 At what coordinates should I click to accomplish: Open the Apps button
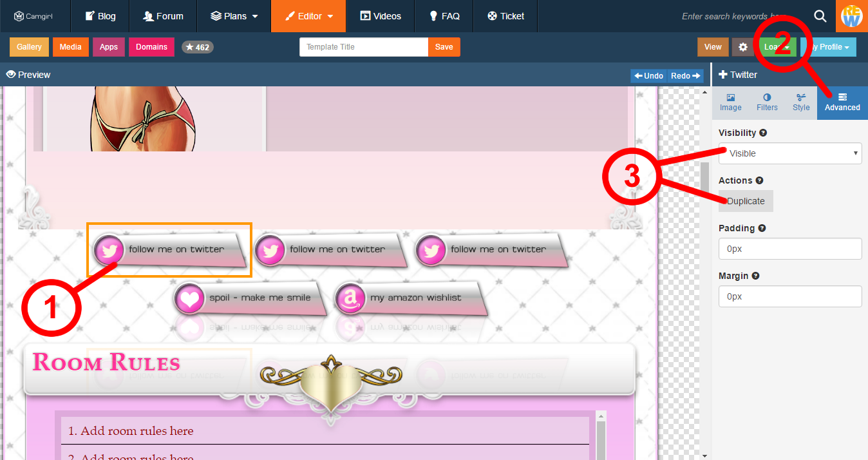pyautogui.click(x=109, y=47)
